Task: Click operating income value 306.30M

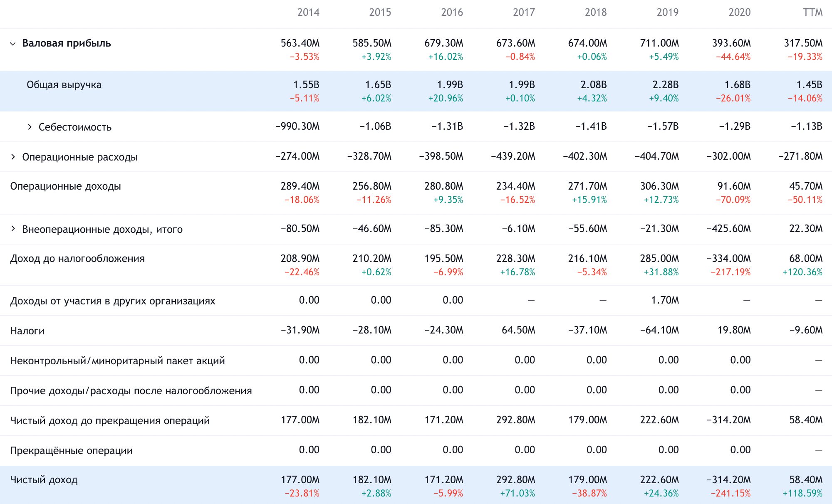Action: (x=659, y=186)
